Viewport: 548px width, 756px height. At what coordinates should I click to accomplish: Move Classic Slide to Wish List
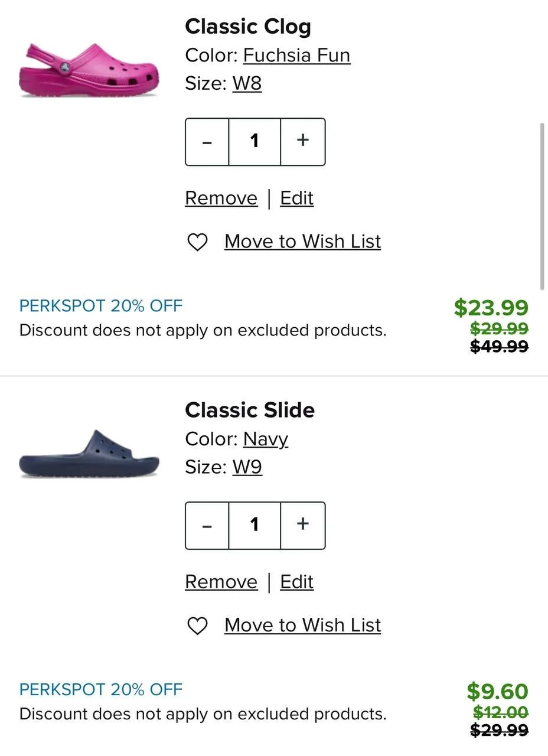[x=302, y=626]
